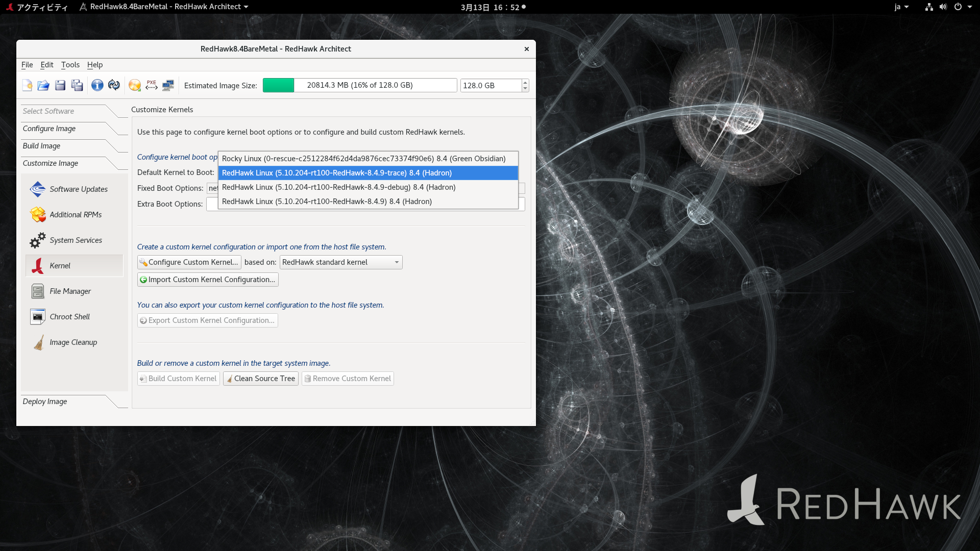Open the clock showing 3月13日 16:52
This screenshot has width=980, height=551.
coord(493,7)
